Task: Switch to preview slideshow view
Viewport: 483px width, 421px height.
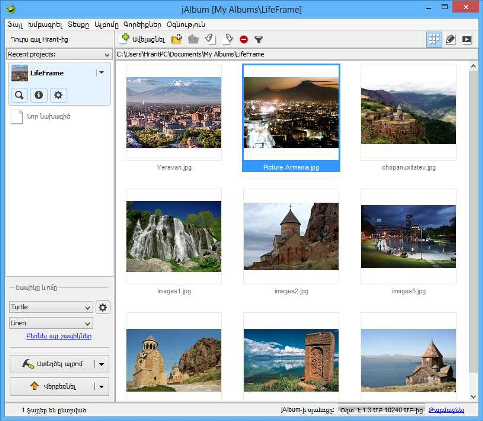Action: click(x=467, y=39)
